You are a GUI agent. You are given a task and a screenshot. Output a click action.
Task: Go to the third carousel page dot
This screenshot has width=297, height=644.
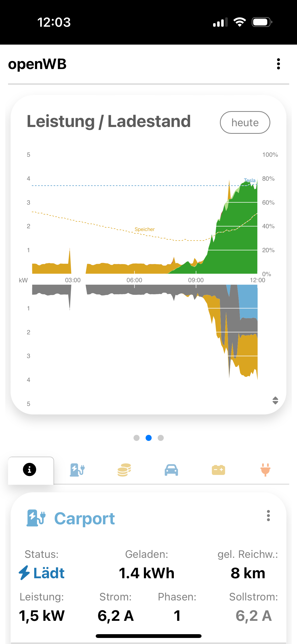point(161,438)
